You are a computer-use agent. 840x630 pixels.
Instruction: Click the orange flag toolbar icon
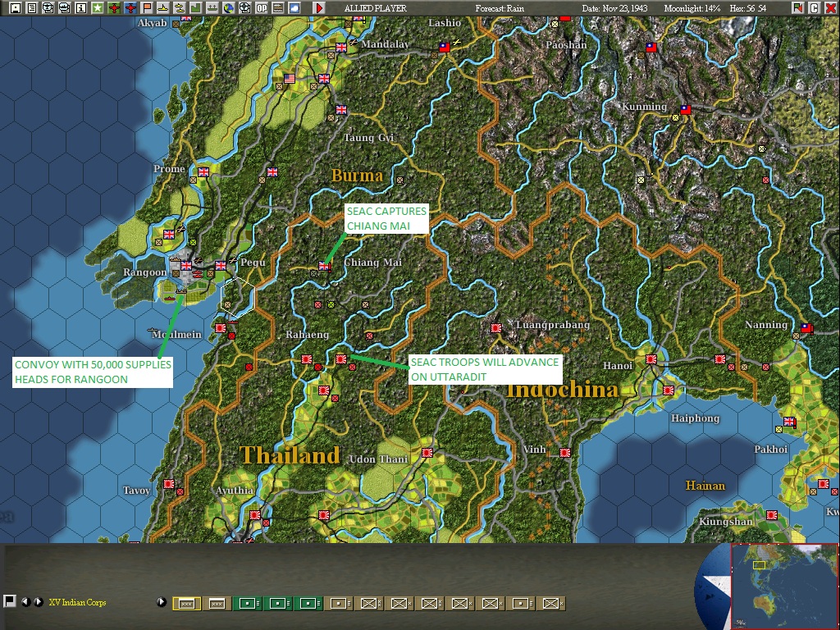pos(147,7)
